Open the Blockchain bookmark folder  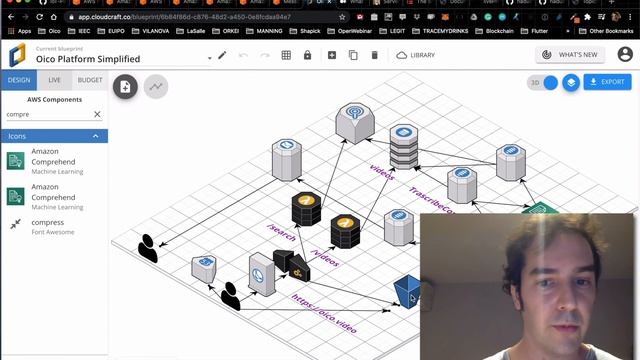tap(494, 31)
